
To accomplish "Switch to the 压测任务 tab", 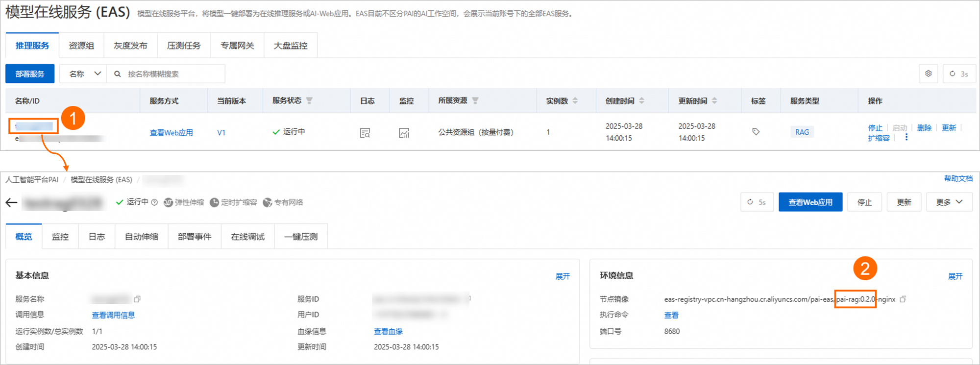I will click(184, 46).
